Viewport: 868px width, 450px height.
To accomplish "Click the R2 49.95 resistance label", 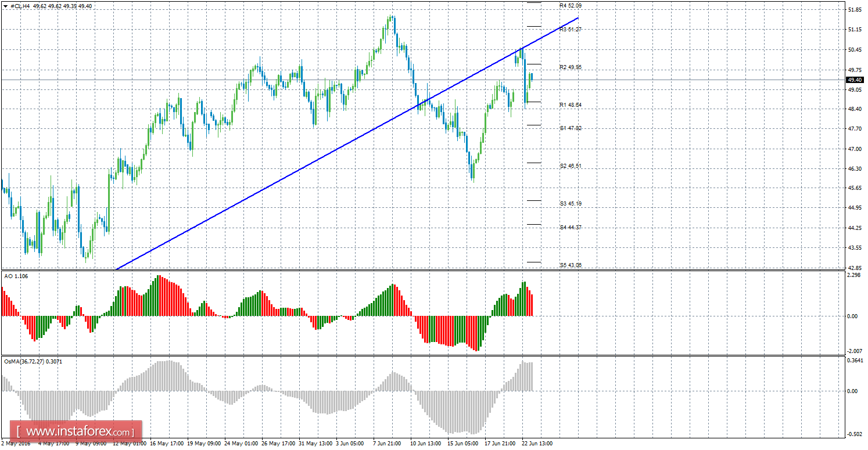I will [571, 67].
